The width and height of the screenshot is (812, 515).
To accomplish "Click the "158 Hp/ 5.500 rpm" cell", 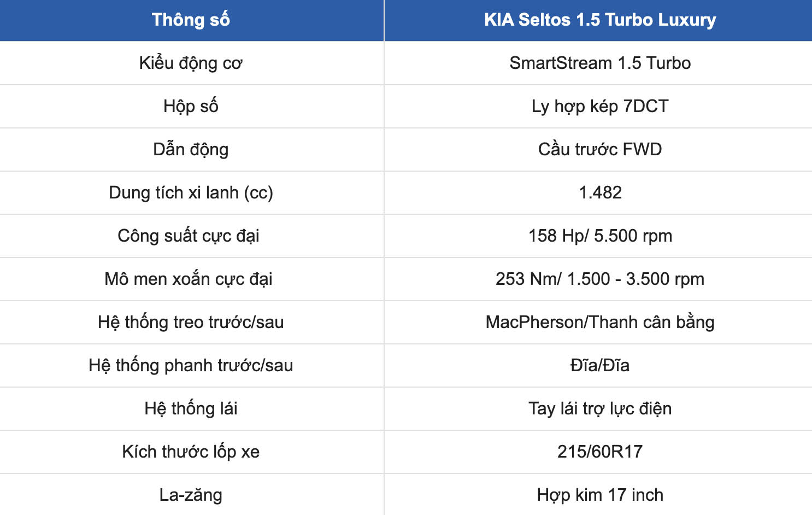I will 599,236.
